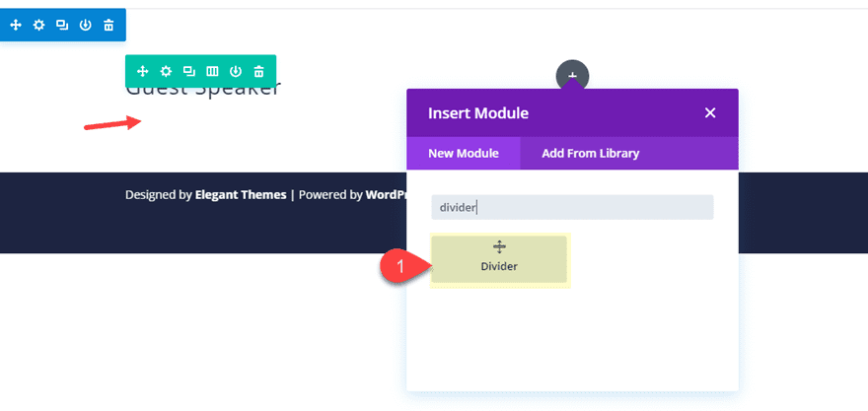The image size is (868, 411).
Task: Click the dark round add module button
Action: click(572, 74)
